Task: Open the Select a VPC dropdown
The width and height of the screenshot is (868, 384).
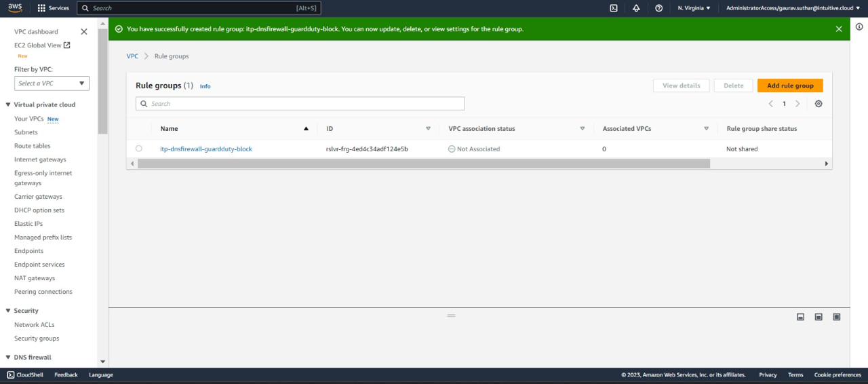Action: pyautogui.click(x=52, y=83)
